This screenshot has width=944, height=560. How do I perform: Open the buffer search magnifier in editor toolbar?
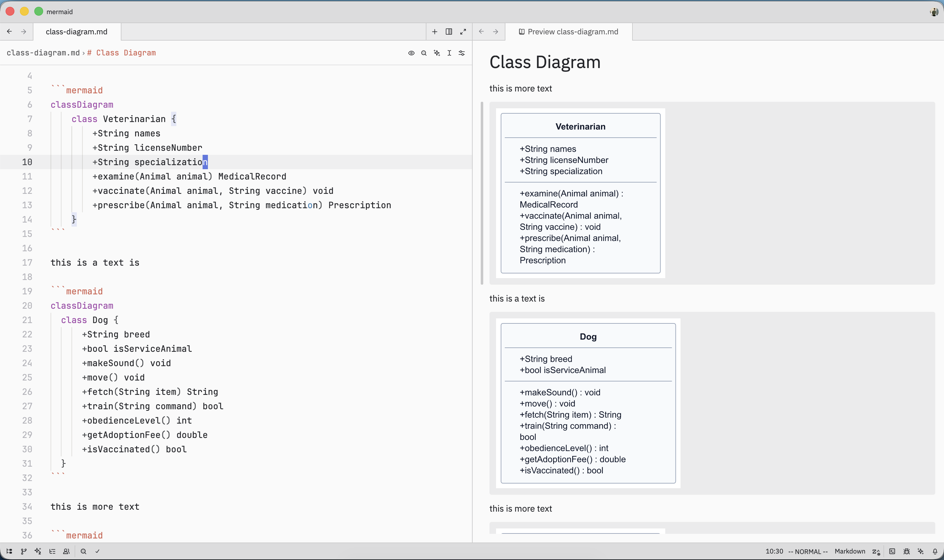click(x=423, y=53)
